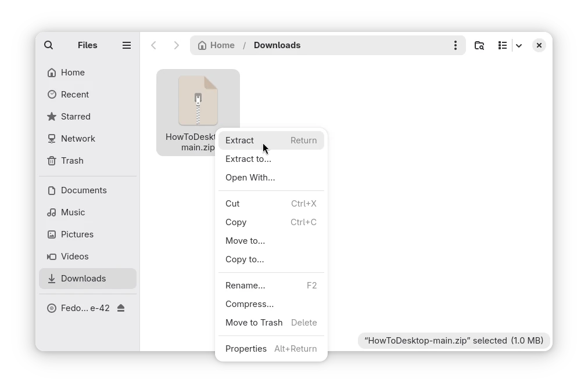Click the Files title in the sidebar
This screenshot has height=390, width=588.
[x=87, y=45]
